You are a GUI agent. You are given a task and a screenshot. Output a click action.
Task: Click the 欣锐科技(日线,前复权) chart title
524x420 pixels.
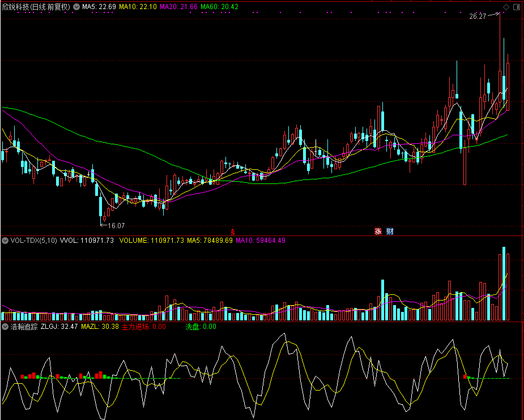pos(36,7)
